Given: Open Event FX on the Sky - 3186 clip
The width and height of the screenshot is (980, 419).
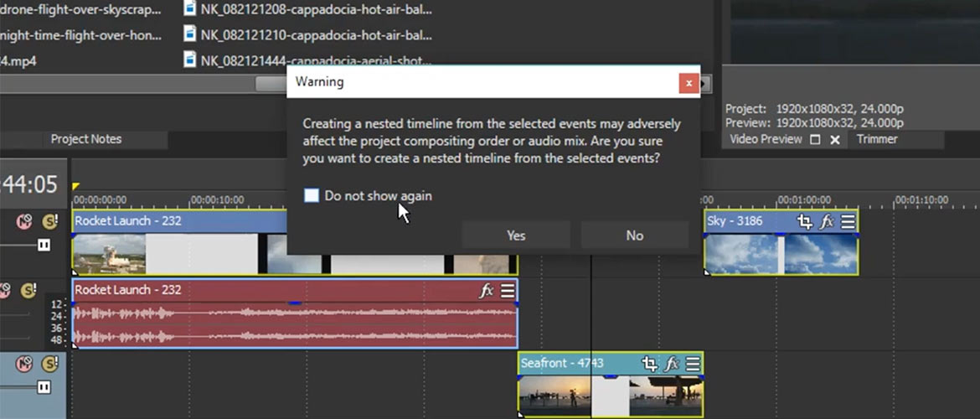Looking at the screenshot, I should coord(826,221).
